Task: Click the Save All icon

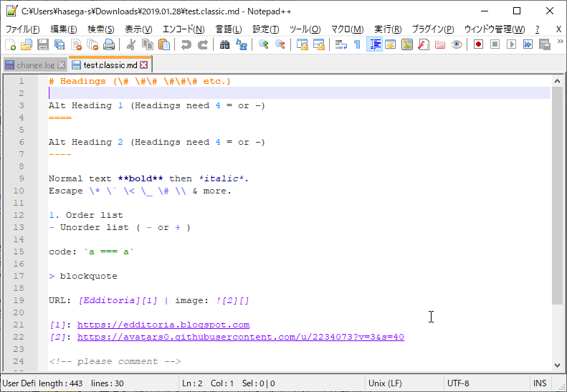Action: point(59,44)
